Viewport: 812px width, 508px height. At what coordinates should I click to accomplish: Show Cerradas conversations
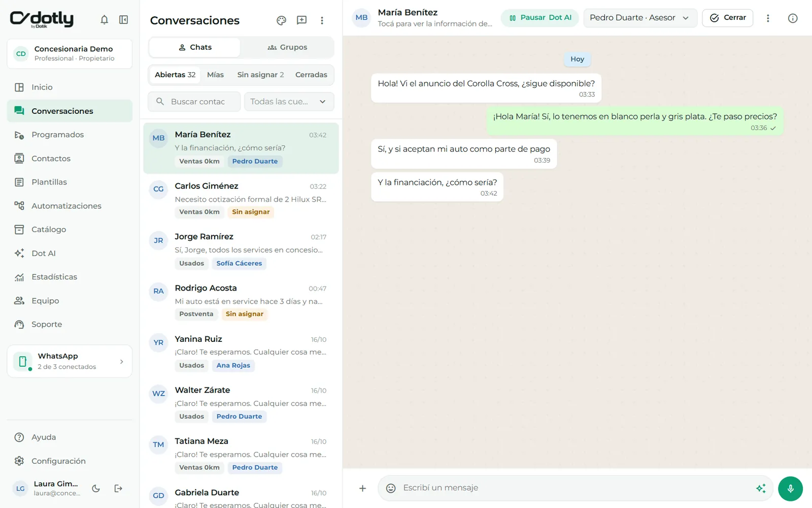pos(311,75)
